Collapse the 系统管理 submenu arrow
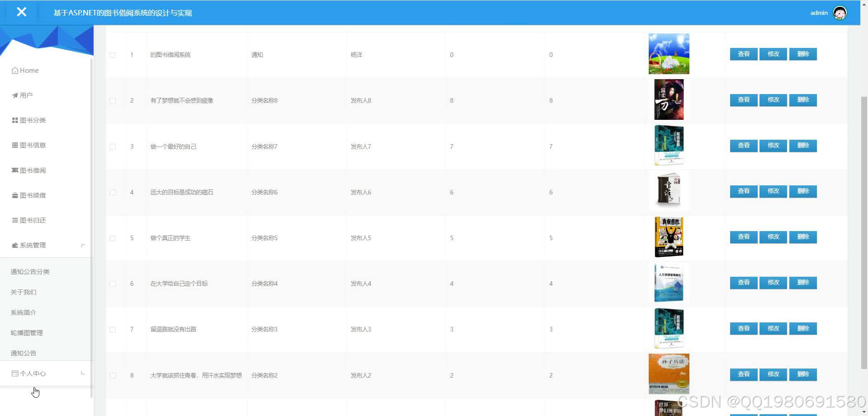868x416 pixels. click(x=83, y=246)
